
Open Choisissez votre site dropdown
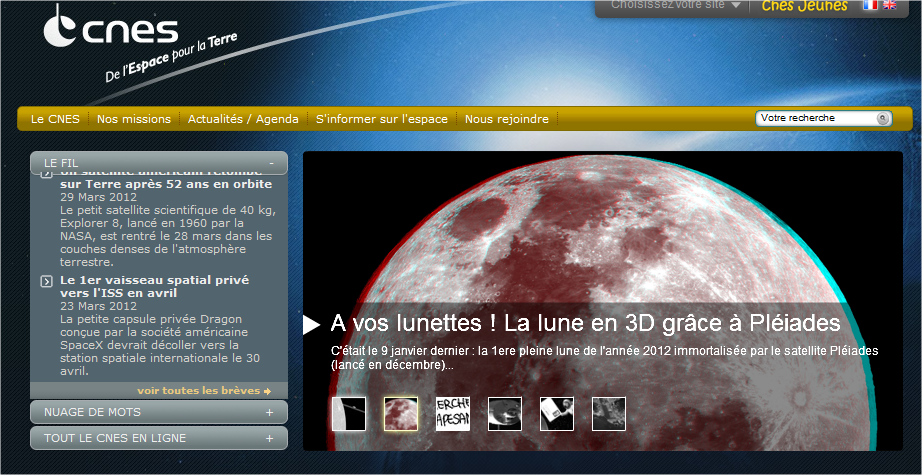tap(676, 5)
